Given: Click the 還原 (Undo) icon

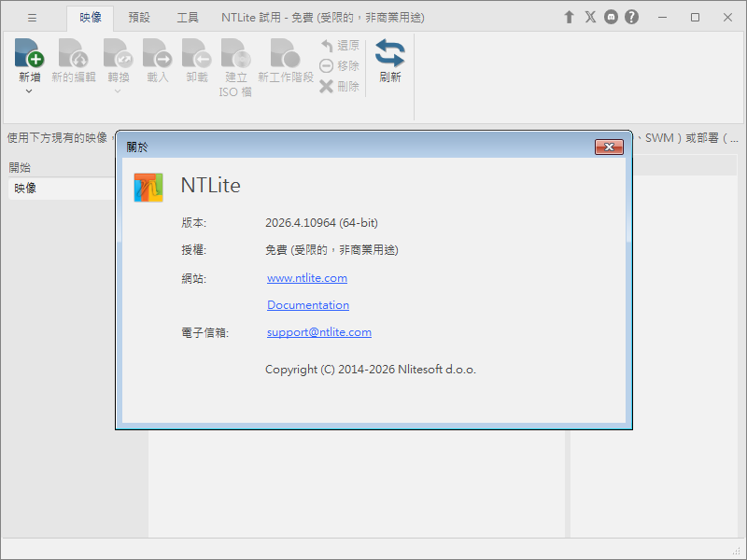Looking at the screenshot, I should pyautogui.click(x=326, y=44).
